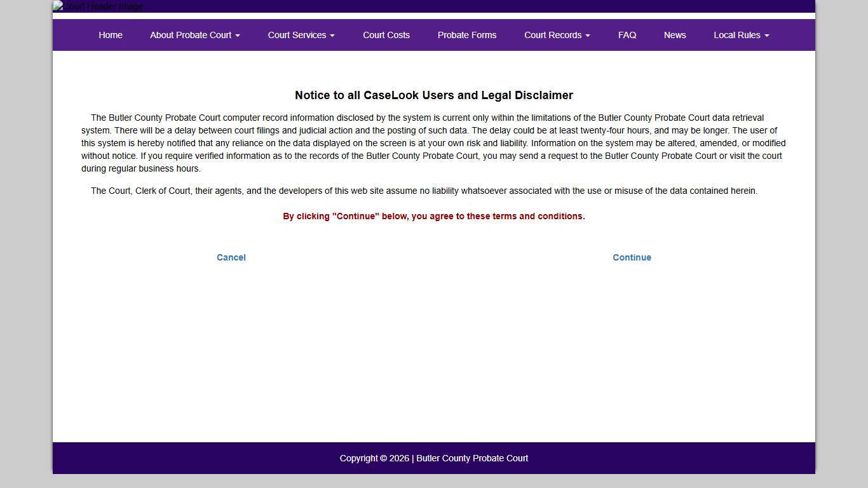Click the Notice to CaseLook Users heading
The width and height of the screenshot is (868, 488).
point(434,95)
